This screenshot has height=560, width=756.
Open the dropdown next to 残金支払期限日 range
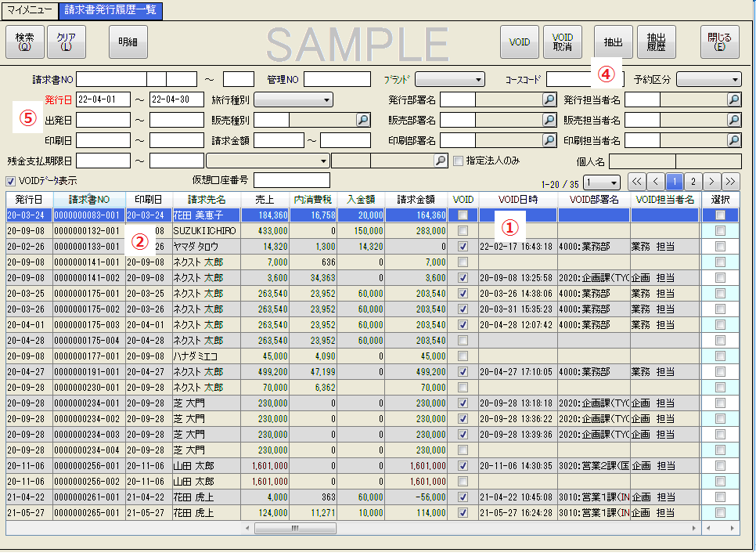268,161
